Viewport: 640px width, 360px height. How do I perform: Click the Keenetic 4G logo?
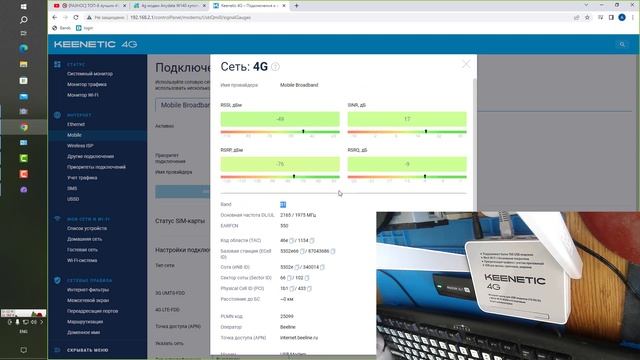pos(96,44)
